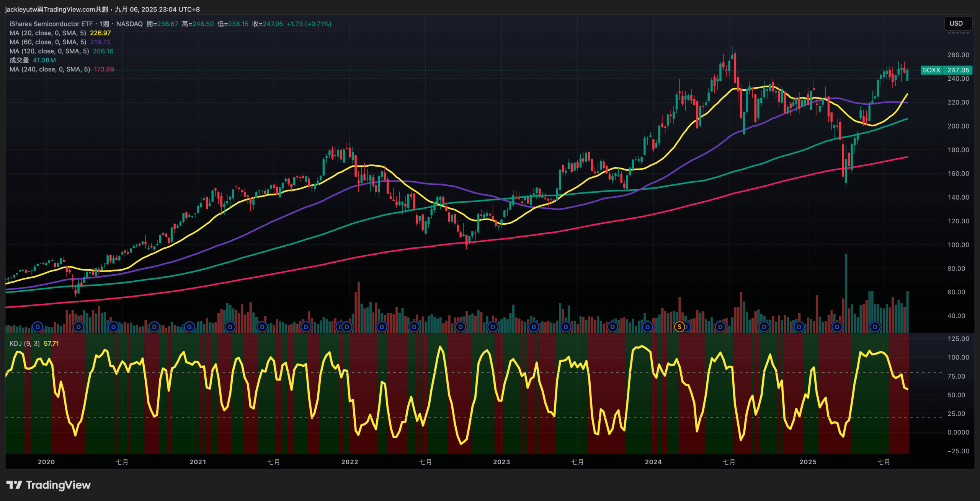Click the rightmost D dividend marker

coord(875,327)
